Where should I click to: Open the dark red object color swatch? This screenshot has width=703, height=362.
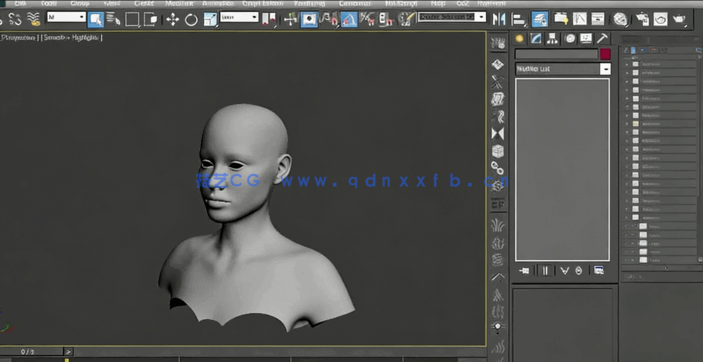pyautogui.click(x=605, y=54)
